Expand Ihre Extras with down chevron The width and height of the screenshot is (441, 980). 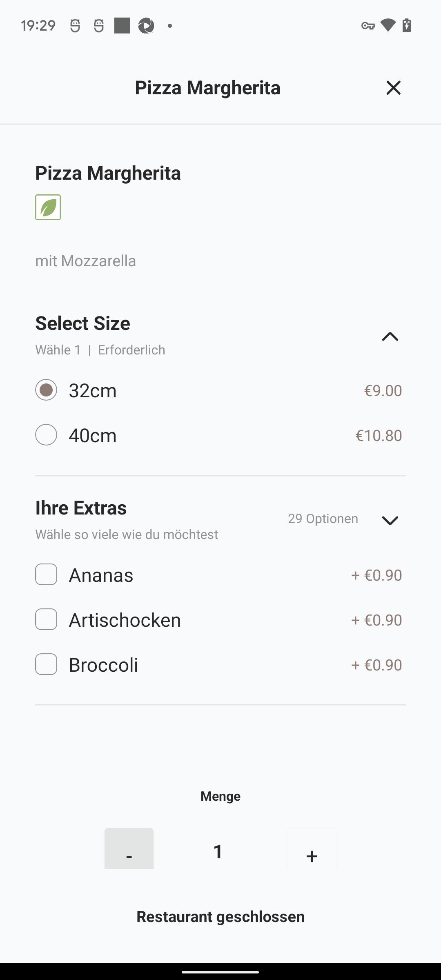coord(390,520)
